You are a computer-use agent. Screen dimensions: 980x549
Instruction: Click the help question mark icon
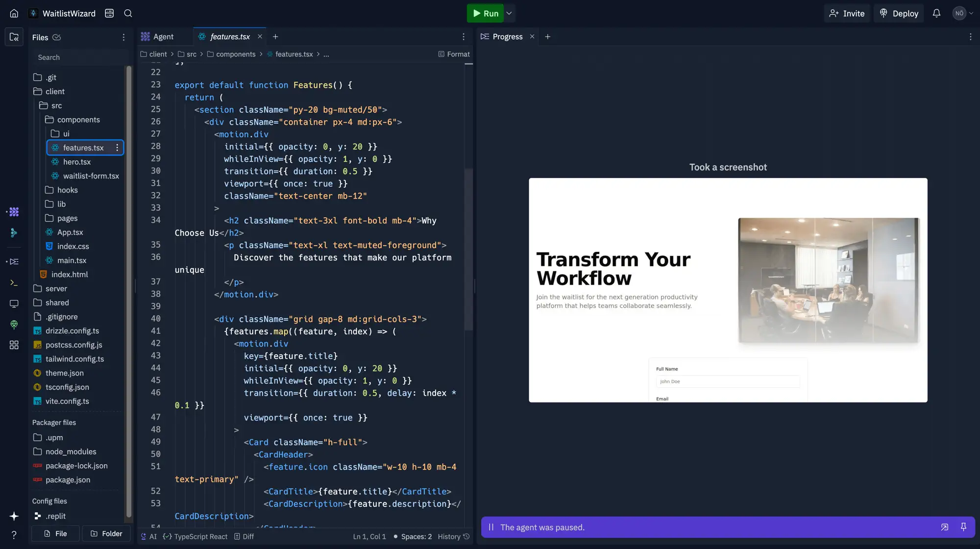pos(14,534)
